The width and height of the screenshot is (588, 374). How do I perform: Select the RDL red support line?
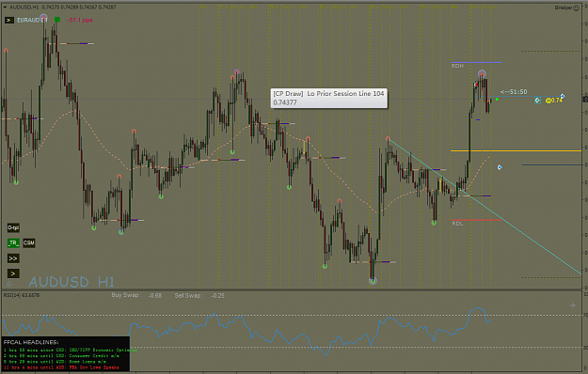[476, 220]
